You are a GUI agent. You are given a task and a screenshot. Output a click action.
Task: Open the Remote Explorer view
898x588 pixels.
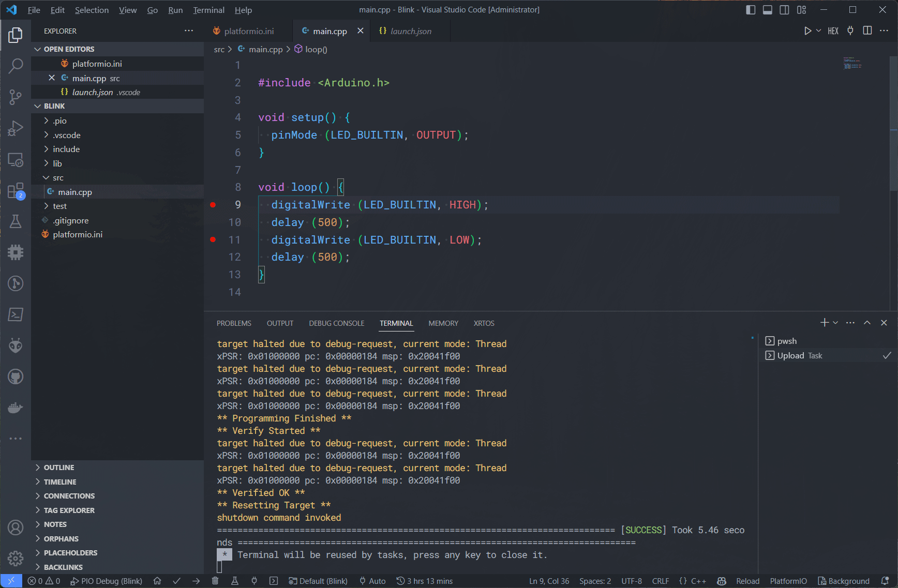16,159
